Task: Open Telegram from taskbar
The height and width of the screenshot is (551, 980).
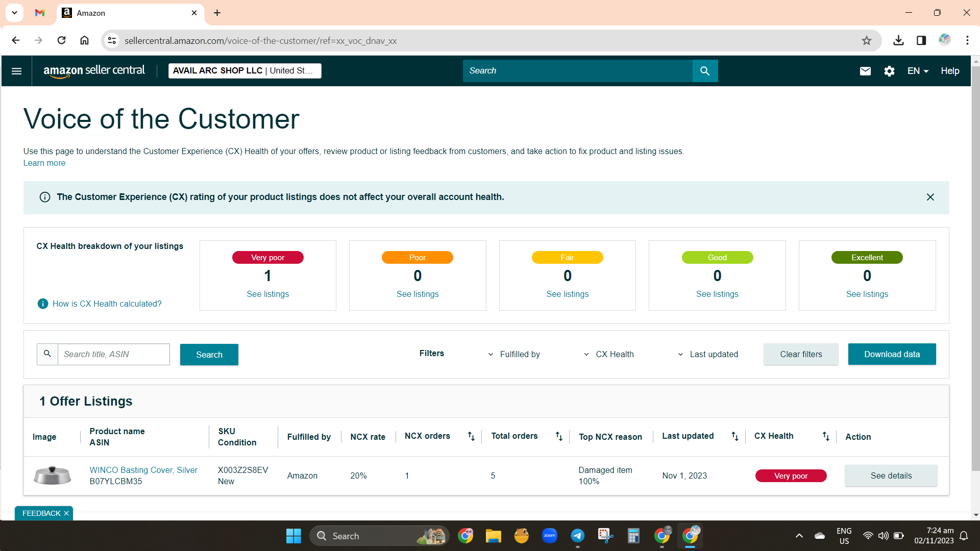Action: click(577, 536)
